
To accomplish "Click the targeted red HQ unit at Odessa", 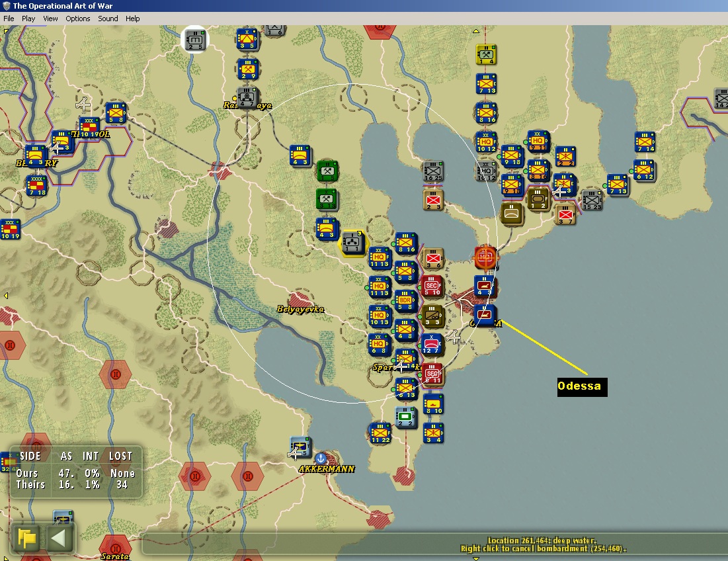I will click(485, 257).
